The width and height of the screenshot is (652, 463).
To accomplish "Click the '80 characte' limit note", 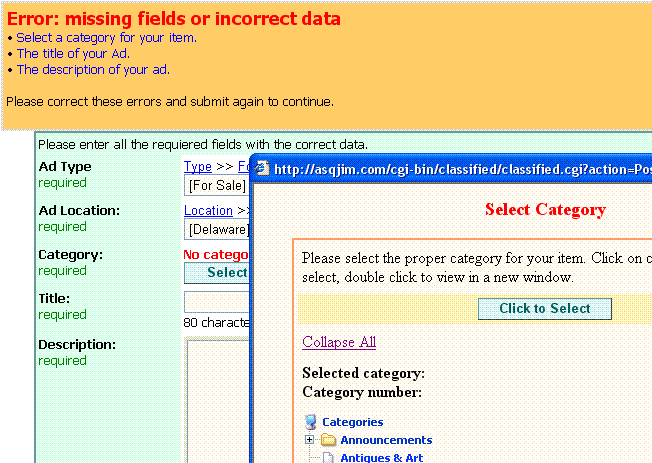I will [x=216, y=323].
